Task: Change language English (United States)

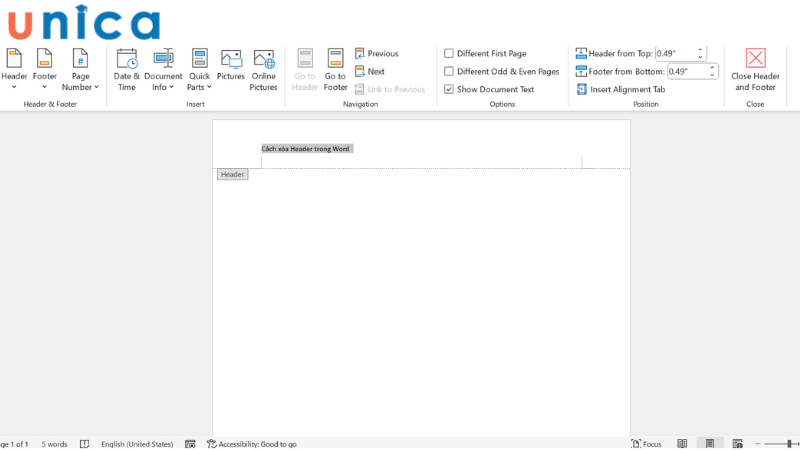Action: click(x=137, y=444)
